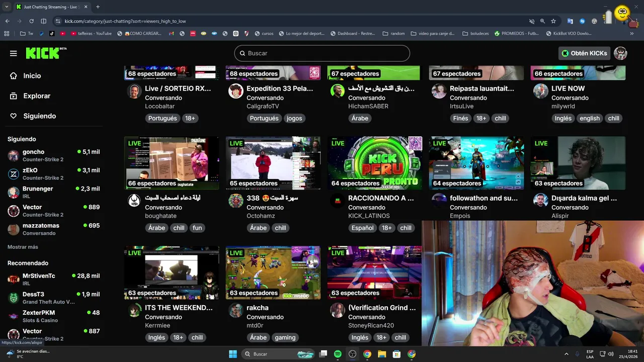Open Siguiendo in sidebar
The height and width of the screenshot is (362, 644).
39,116
